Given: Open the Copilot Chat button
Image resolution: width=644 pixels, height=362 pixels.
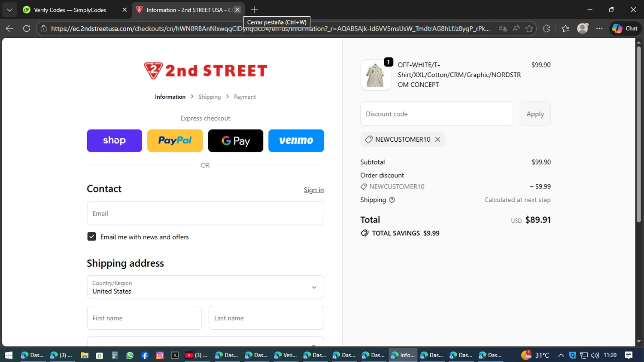Looking at the screenshot, I should click(625, 28).
